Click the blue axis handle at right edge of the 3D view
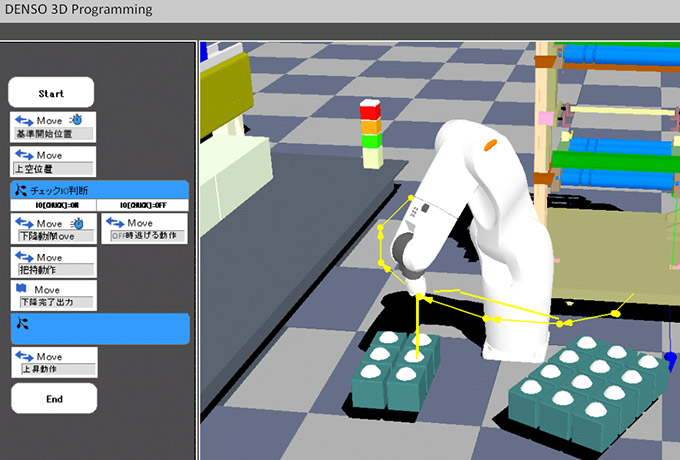This screenshot has width=680, height=460. (x=670, y=357)
